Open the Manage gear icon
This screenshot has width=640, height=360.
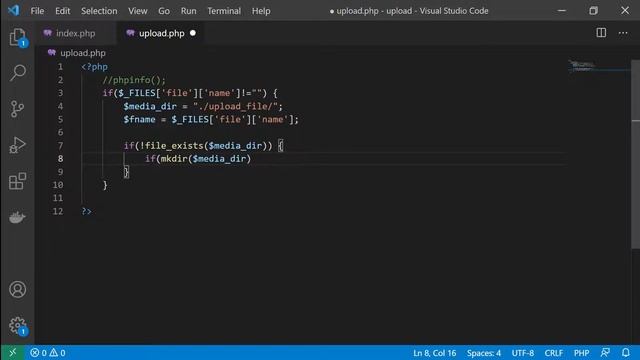pos(18,326)
